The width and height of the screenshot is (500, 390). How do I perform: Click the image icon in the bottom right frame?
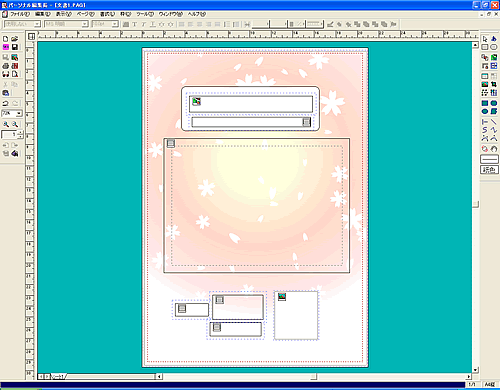282,296
